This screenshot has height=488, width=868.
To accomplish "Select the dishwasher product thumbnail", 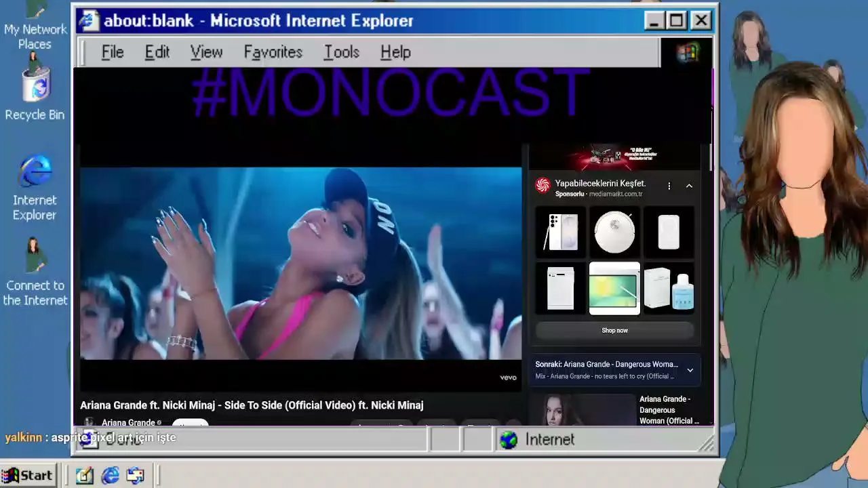I will 560,288.
